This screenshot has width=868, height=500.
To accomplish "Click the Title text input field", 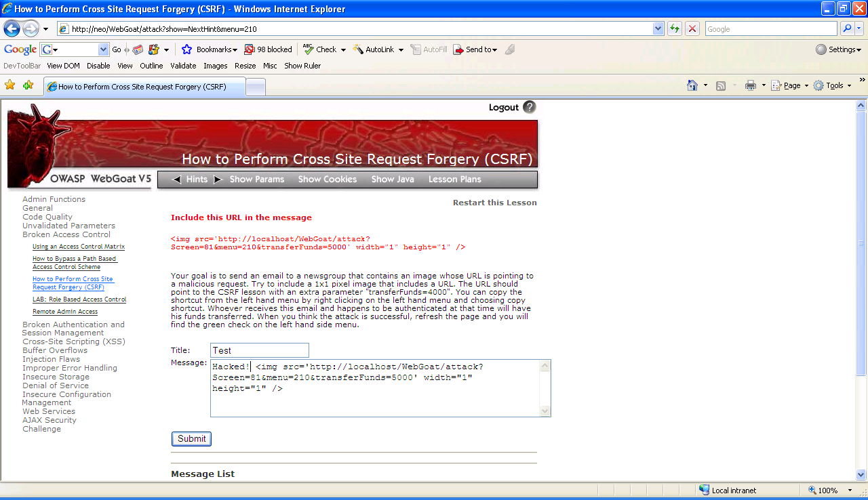I will point(259,350).
